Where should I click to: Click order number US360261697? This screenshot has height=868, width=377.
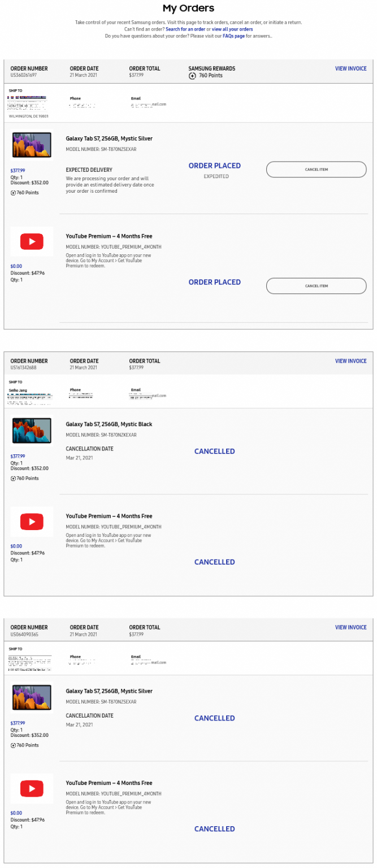[x=23, y=75]
